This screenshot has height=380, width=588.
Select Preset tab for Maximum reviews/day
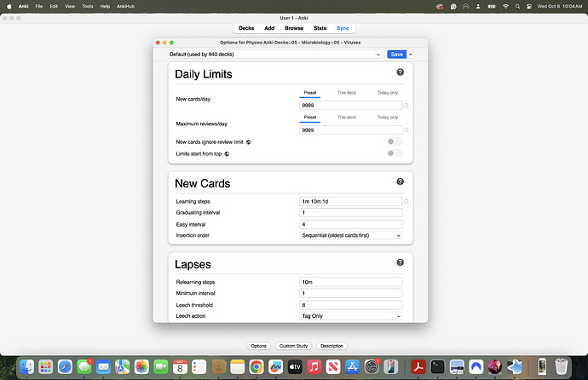tap(309, 118)
